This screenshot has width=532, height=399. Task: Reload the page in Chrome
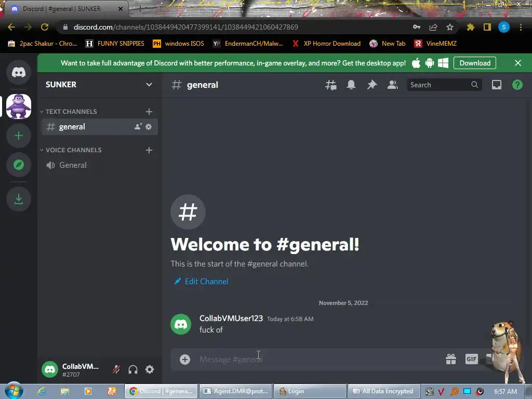point(45,27)
